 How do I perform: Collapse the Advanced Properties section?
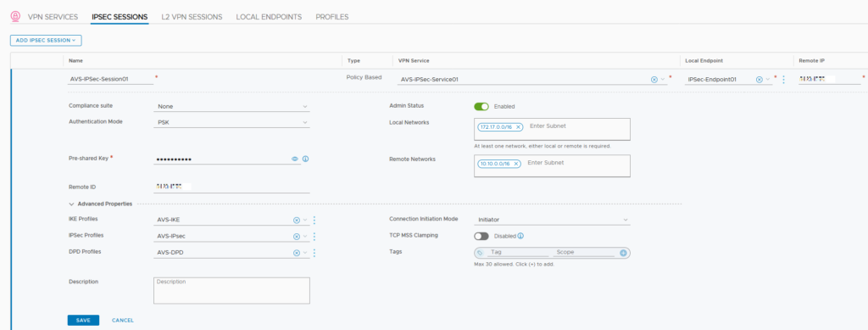click(x=71, y=204)
